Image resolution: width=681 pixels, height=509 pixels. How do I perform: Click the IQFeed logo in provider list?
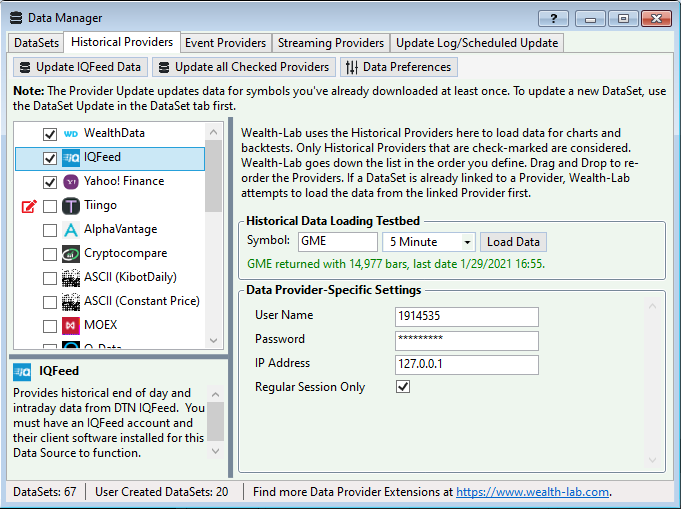(x=71, y=158)
